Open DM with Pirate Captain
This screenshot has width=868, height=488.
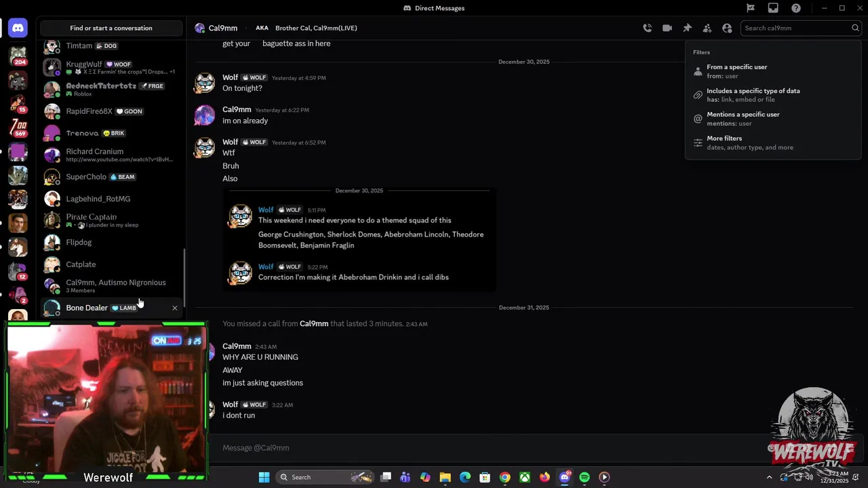point(111,220)
